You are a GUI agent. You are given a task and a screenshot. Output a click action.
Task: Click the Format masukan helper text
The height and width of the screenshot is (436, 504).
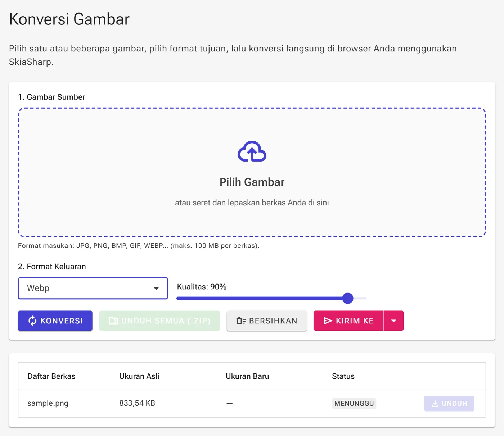coord(139,246)
